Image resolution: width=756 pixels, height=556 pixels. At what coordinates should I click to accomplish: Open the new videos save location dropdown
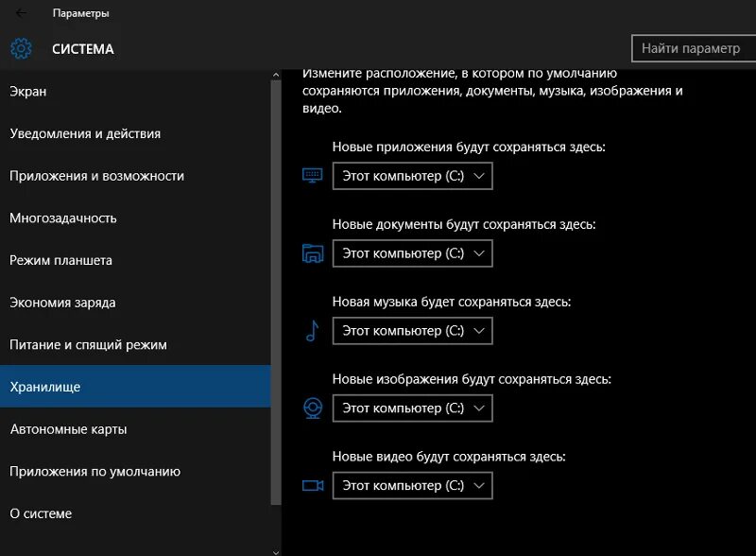coord(412,486)
